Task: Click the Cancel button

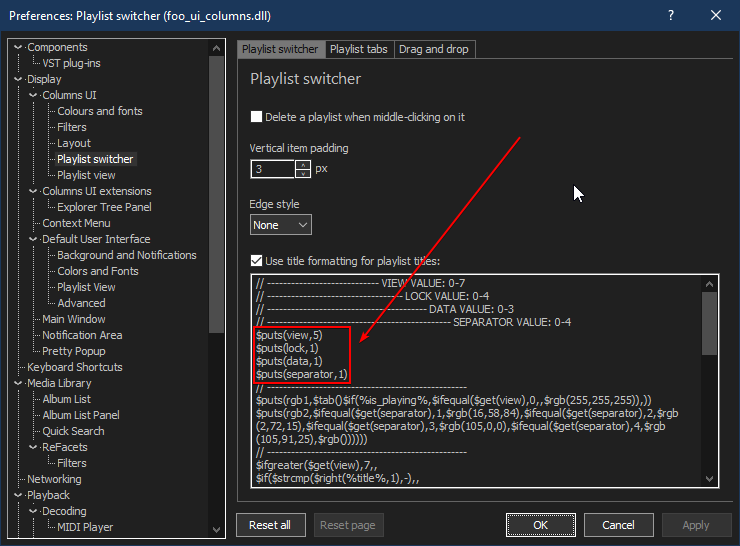Action: click(x=618, y=525)
